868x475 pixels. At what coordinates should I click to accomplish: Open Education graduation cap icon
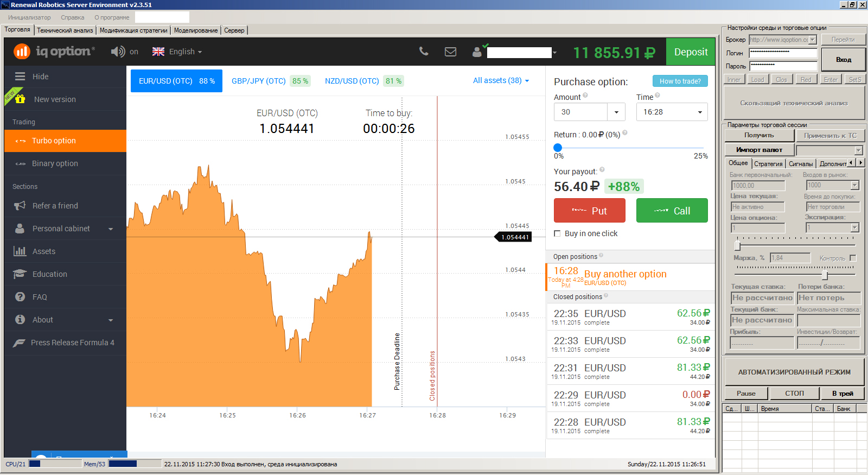(x=20, y=274)
